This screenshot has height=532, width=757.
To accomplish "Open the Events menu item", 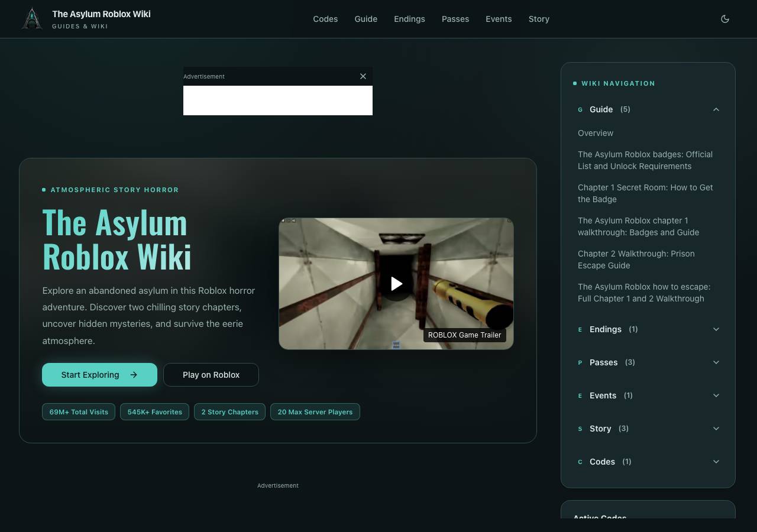I will tap(499, 19).
